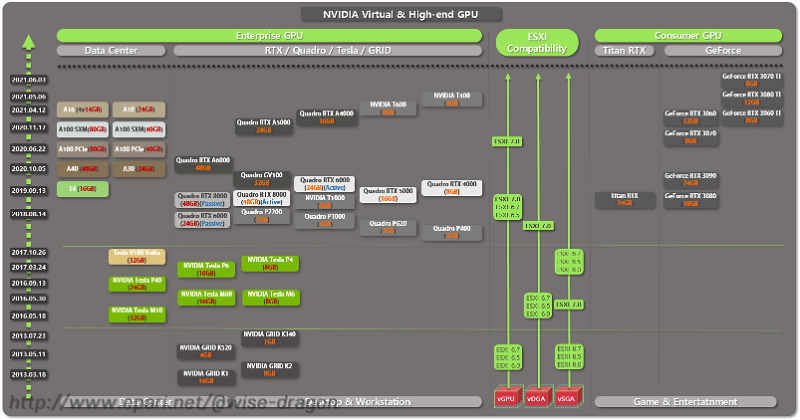
Task: Click the 2020.06.22 date label
Action: [x=29, y=149]
